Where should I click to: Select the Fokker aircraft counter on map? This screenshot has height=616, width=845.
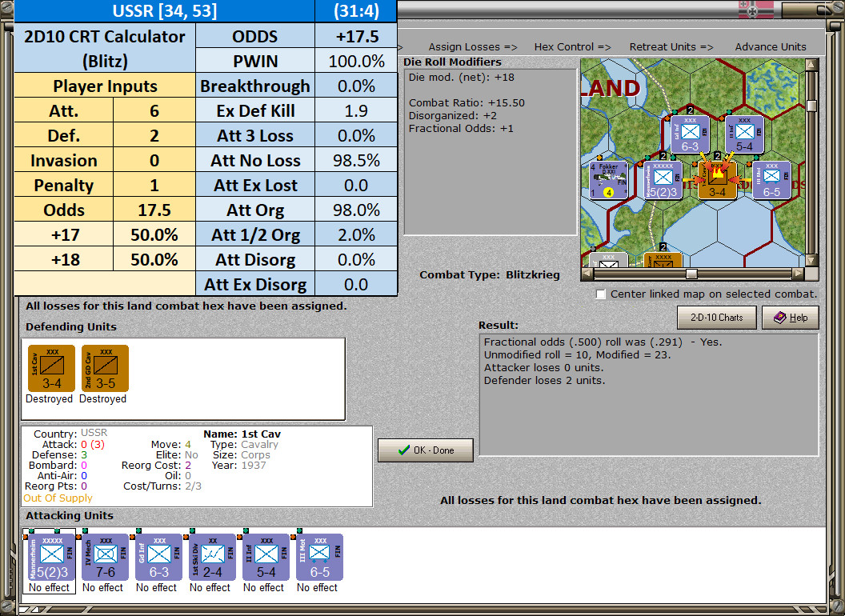(x=609, y=180)
